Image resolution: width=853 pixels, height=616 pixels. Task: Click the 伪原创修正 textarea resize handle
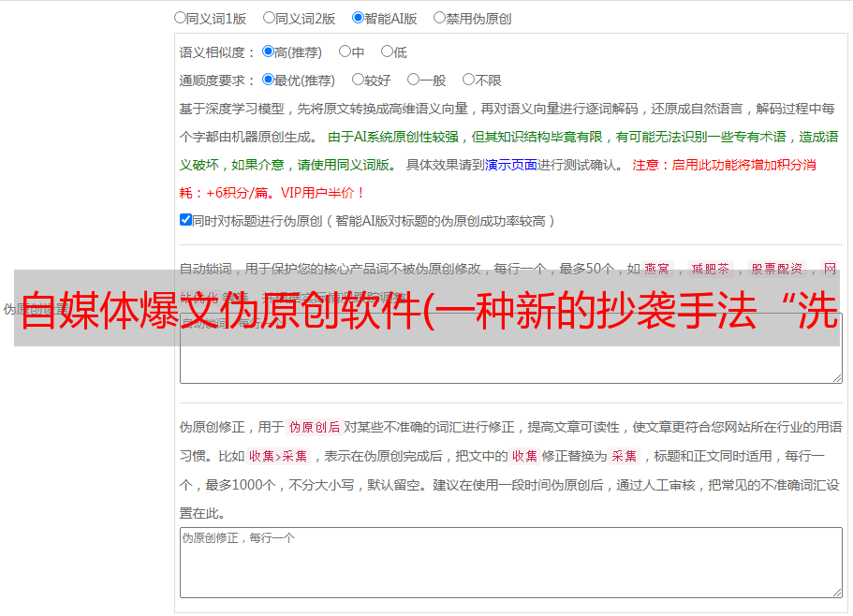point(837,593)
